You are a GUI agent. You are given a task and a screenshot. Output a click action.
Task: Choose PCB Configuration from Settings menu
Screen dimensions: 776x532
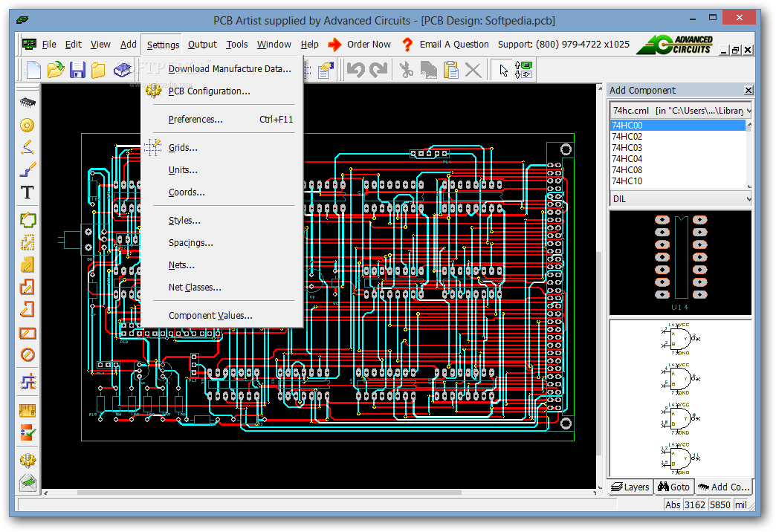point(222,91)
